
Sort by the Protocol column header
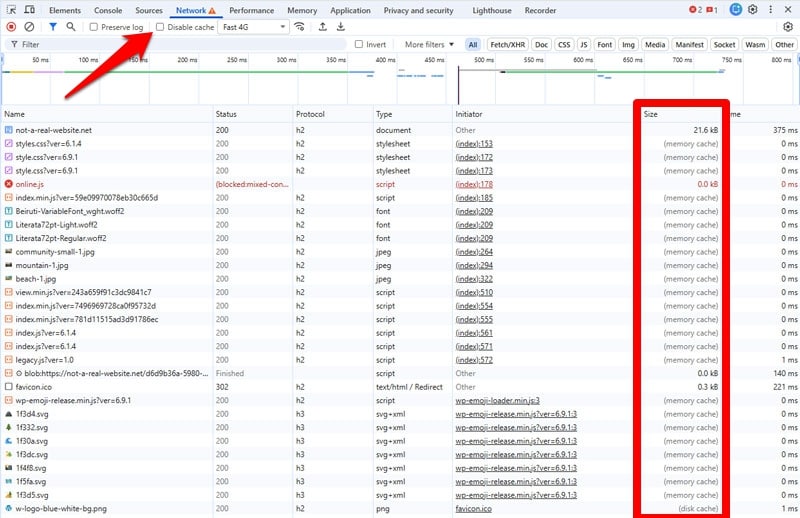pyautogui.click(x=333, y=114)
